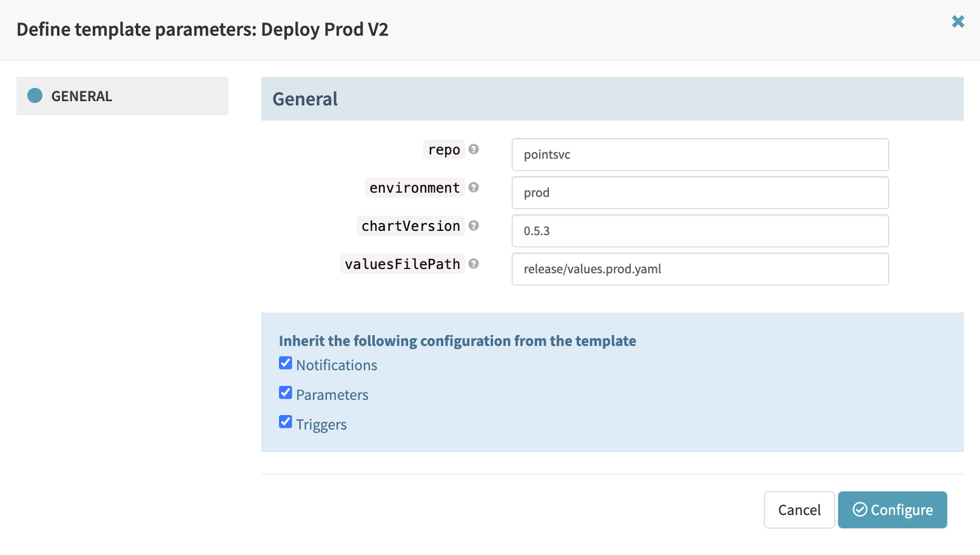Click the Notifications label text

(x=336, y=365)
